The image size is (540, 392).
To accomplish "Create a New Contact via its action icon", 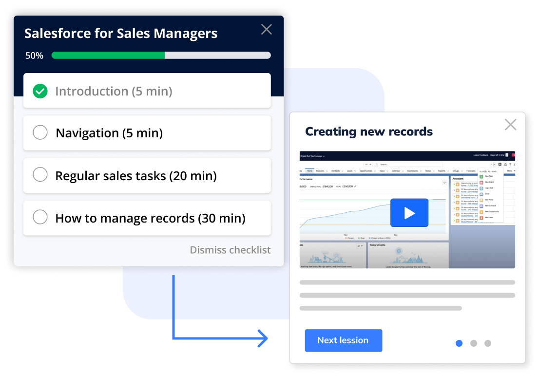I will coord(481,205).
